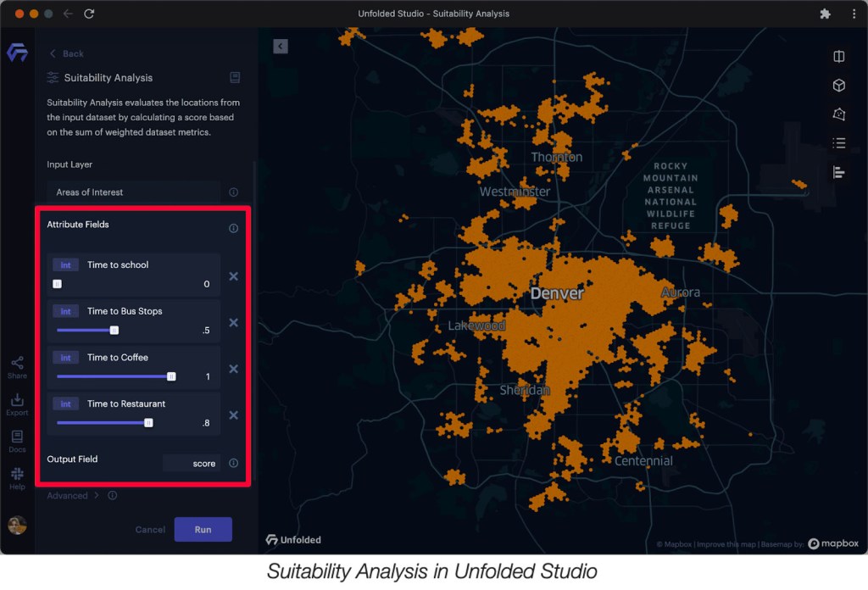
Task: Open the Share option in sidebar
Action: (17, 368)
